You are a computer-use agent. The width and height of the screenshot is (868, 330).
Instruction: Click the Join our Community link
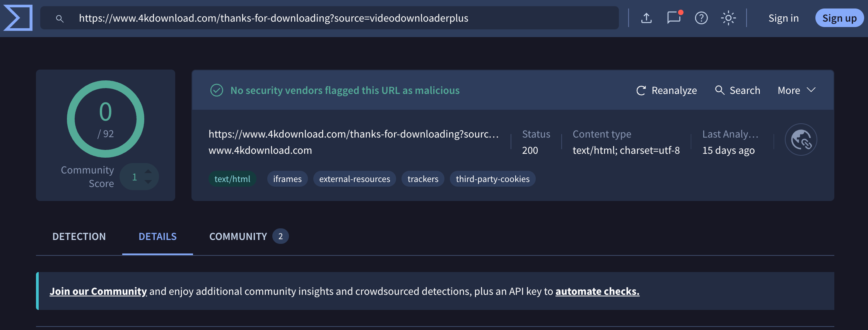point(98,291)
